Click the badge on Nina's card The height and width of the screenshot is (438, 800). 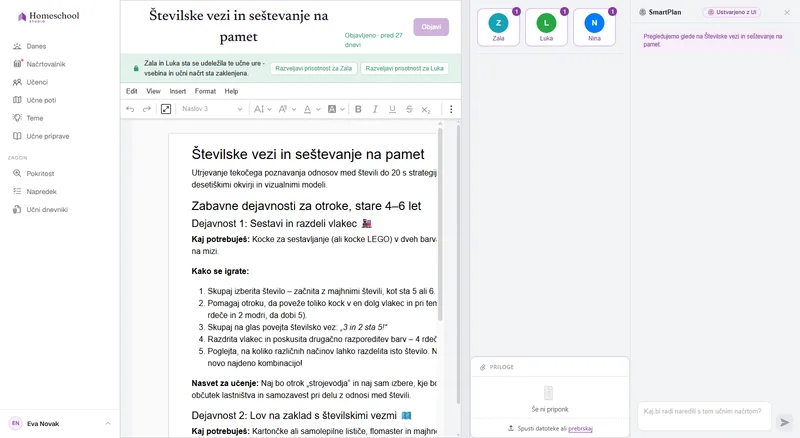[612, 11]
